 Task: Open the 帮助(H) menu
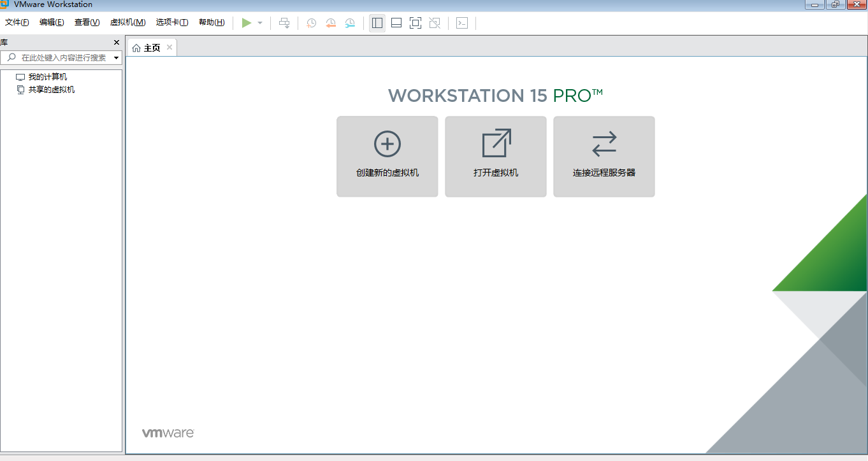coord(212,22)
